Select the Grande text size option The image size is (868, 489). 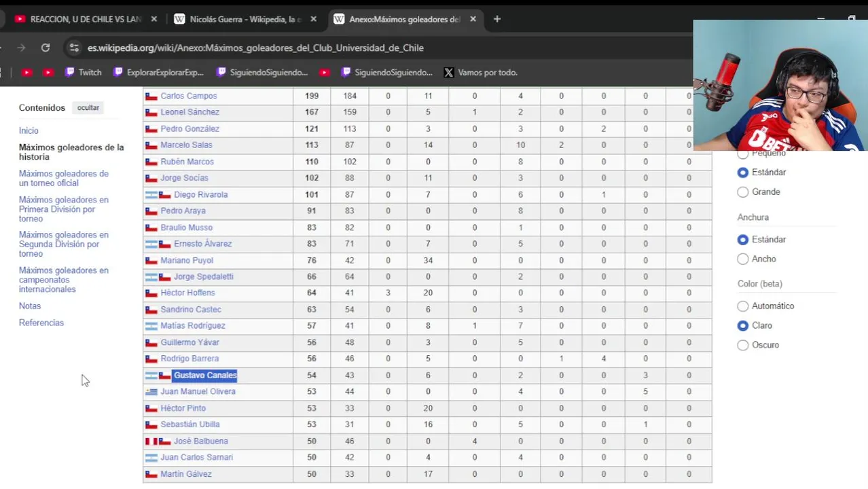pos(743,192)
